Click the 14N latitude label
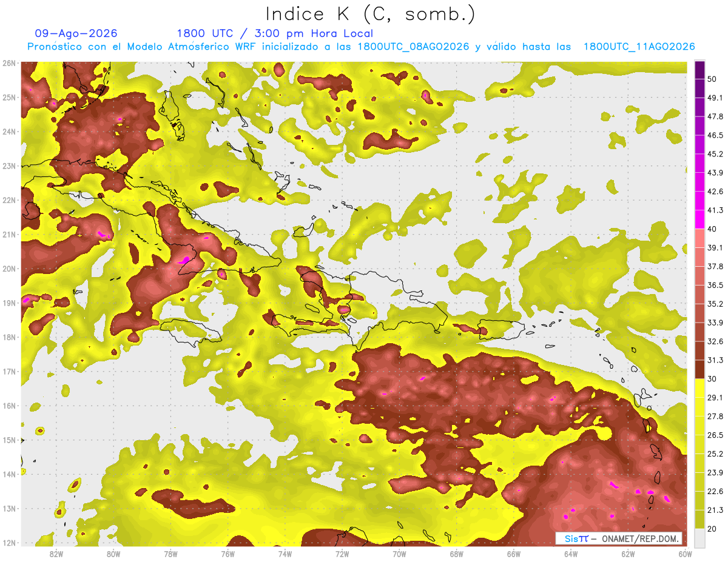This screenshot has height=562, width=728. [9, 474]
